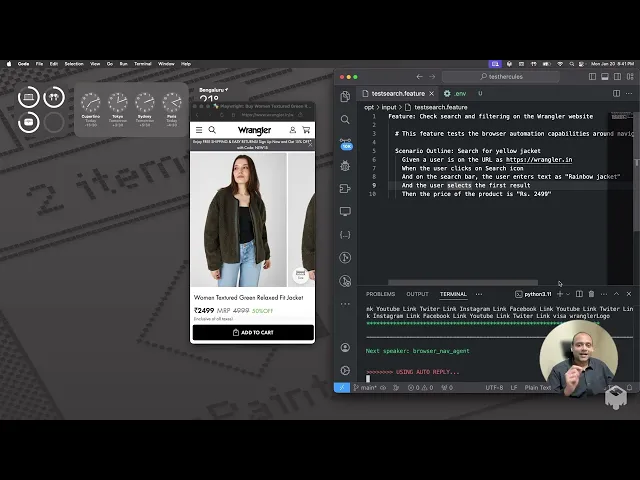Open the account icon on Wrangler site
Viewport: 640px width, 480px height.
click(293, 130)
